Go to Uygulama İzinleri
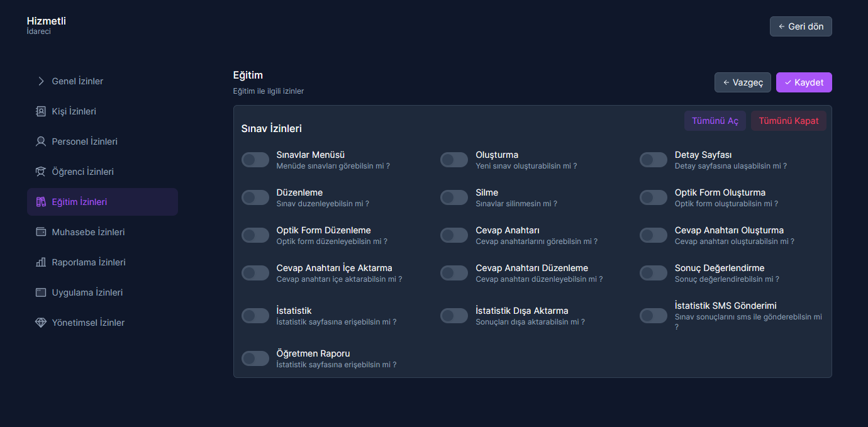The height and width of the screenshot is (427, 868). [103, 292]
